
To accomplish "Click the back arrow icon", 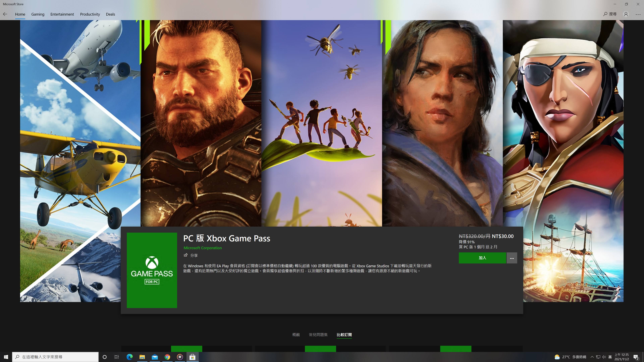I will 5,14.
